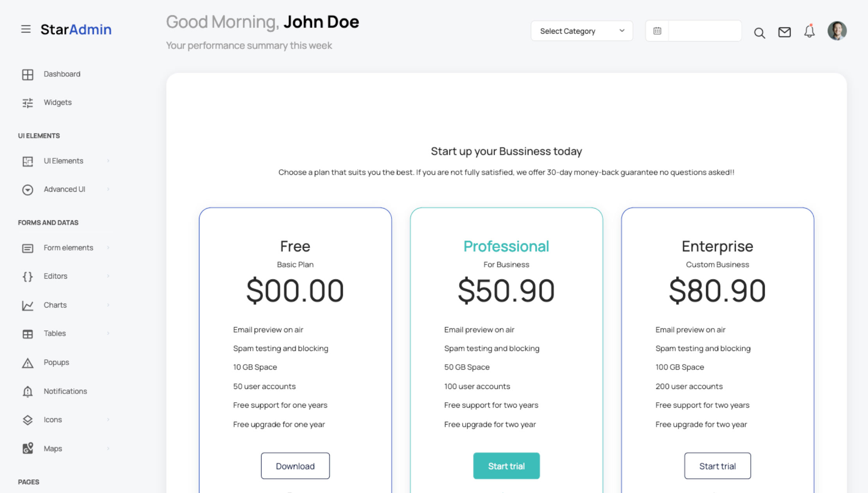Click the Download button on Free plan

click(x=295, y=466)
